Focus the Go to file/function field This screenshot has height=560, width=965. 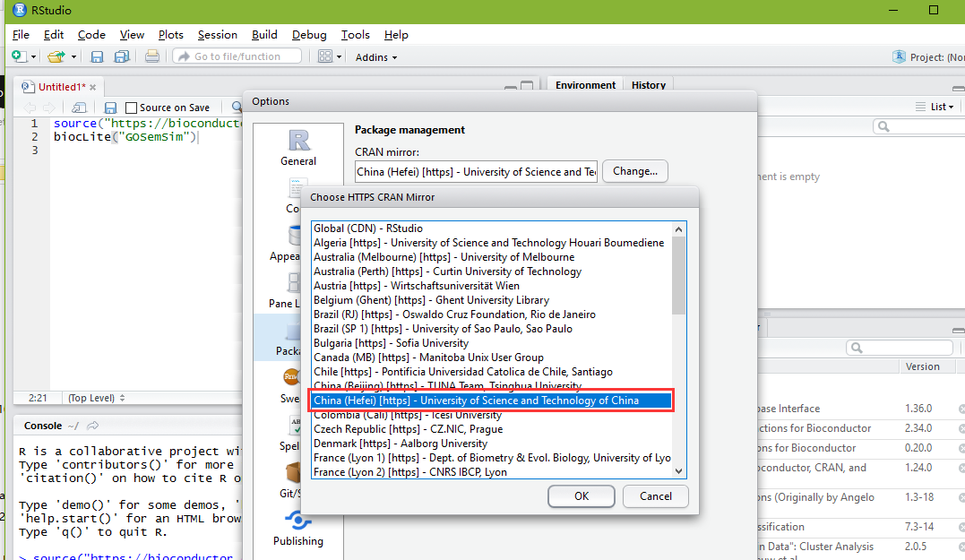click(237, 56)
